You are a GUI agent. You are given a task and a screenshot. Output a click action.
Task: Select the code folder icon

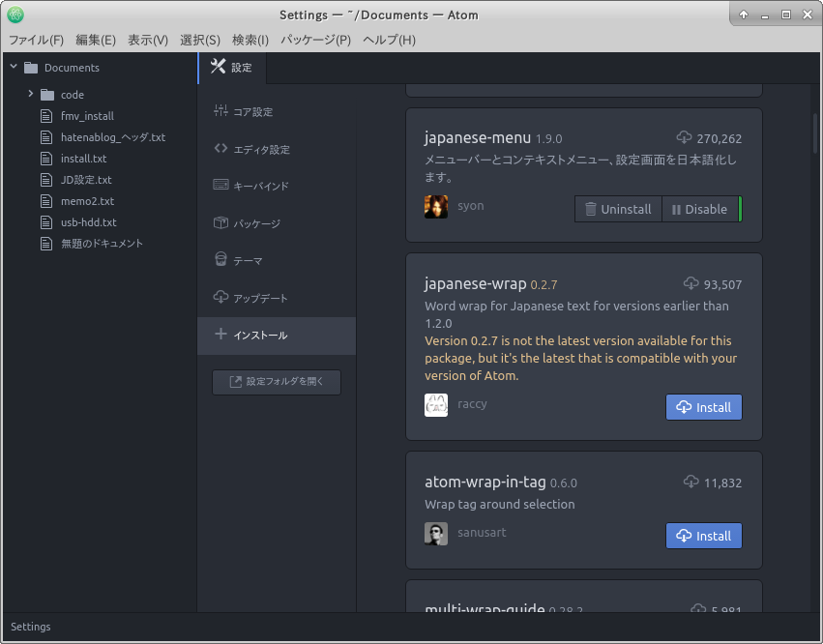(x=47, y=95)
